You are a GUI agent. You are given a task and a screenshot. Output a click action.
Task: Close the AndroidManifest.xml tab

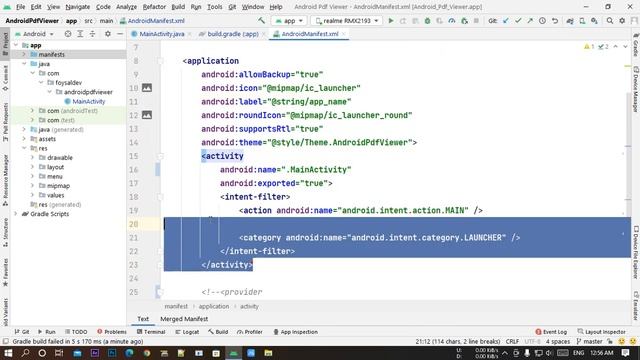344,34
